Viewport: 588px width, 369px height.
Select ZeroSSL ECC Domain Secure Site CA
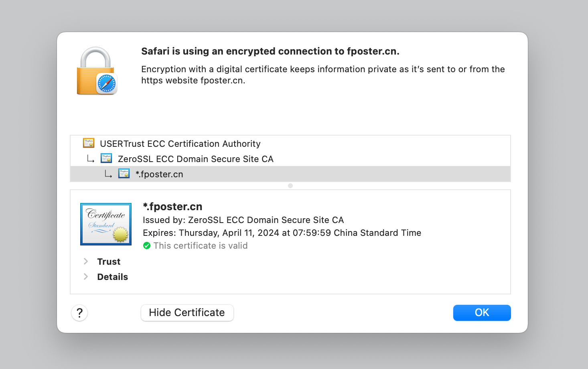click(x=195, y=159)
